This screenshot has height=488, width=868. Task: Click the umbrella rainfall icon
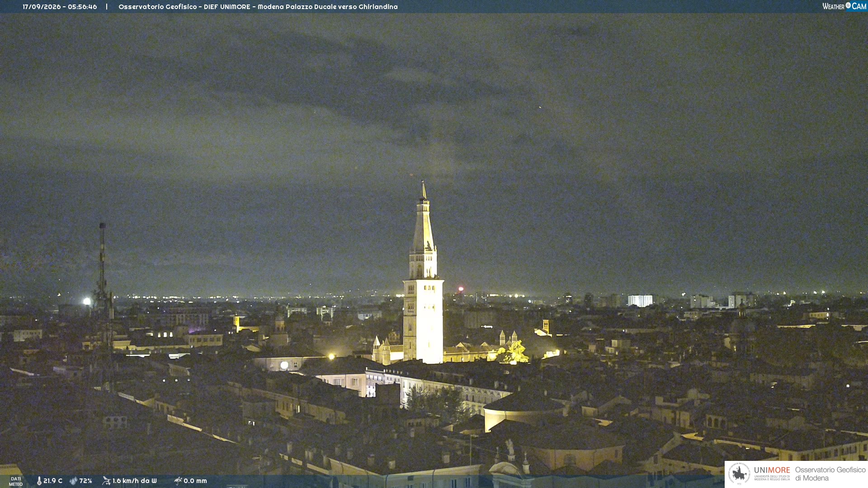(x=178, y=481)
